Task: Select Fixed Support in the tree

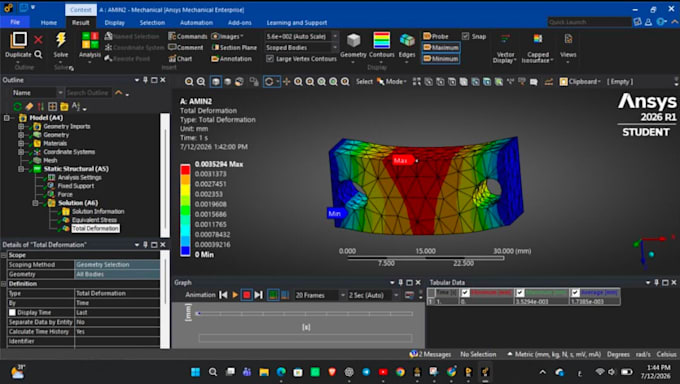Action: (75, 186)
